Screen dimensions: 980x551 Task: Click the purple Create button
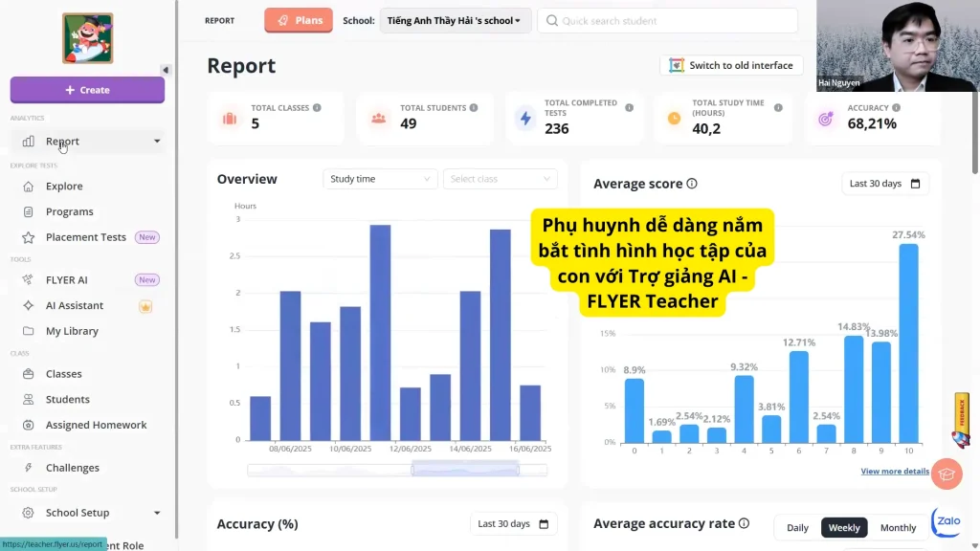click(x=87, y=90)
